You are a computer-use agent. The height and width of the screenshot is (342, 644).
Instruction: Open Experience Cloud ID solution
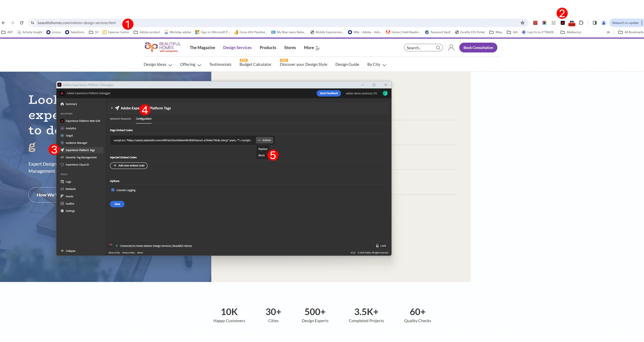coord(75,165)
